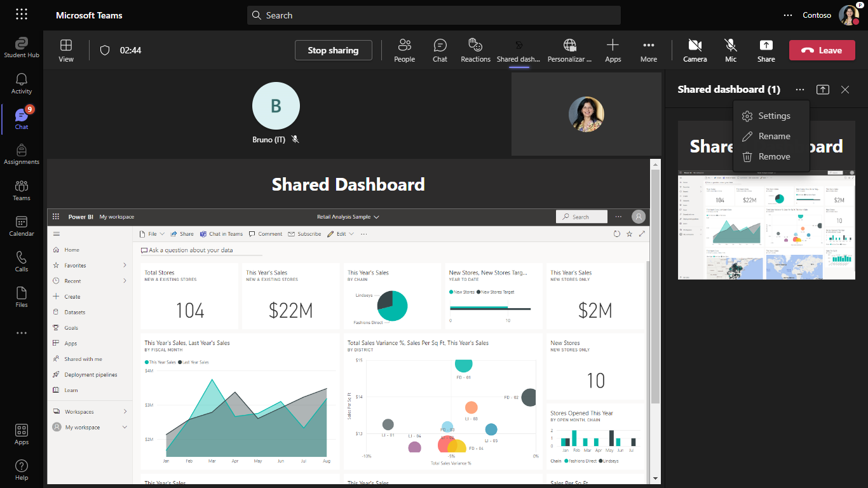The width and height of the screenshot is (868, 488).
Task: Open Reactions menu
Action: coord(475,50)
